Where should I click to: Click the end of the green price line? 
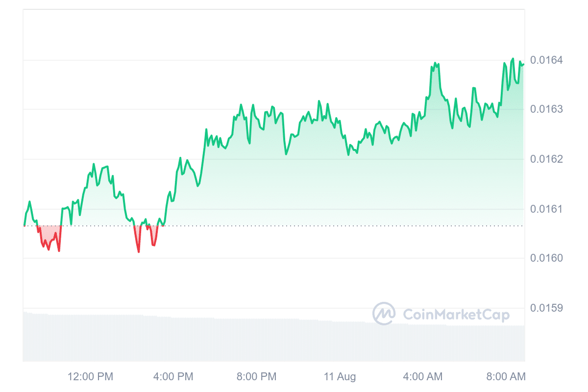pos(523,64)
